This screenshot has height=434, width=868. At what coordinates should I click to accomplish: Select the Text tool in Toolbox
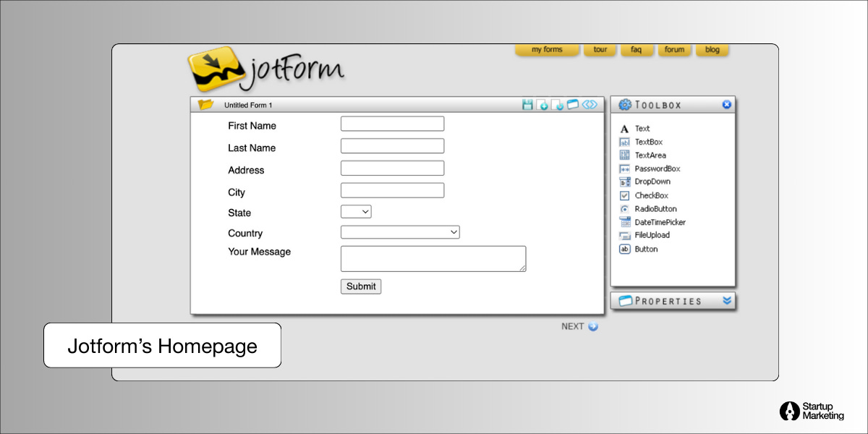click(635, 129)
